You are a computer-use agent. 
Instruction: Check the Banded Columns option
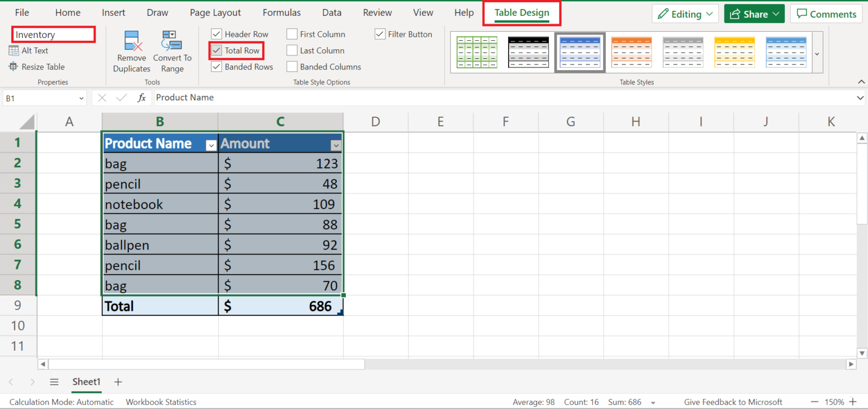(x=292, y=66)
